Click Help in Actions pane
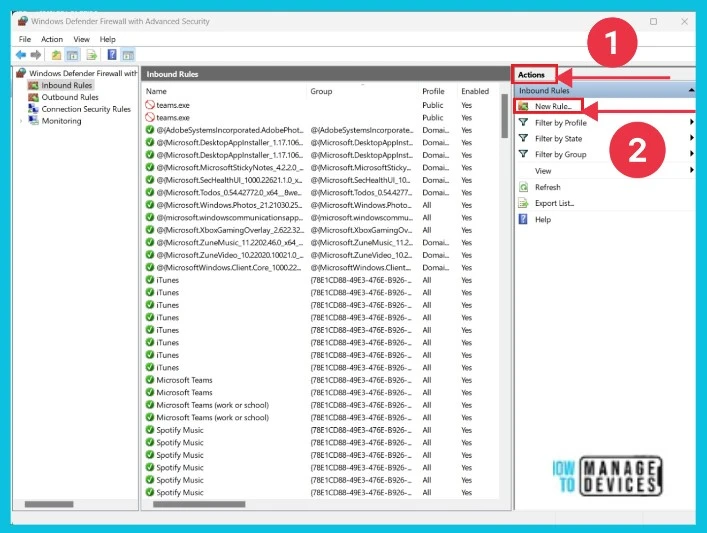Viewport: 707px width, 533px height. tap(543, 220)
